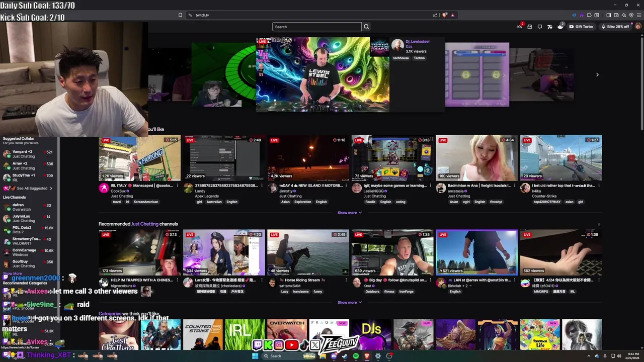Image resolution: width=644 pixels, height=362 pixels.
Task: Click the IronForge tag under Knut stream
Action: 406,292
